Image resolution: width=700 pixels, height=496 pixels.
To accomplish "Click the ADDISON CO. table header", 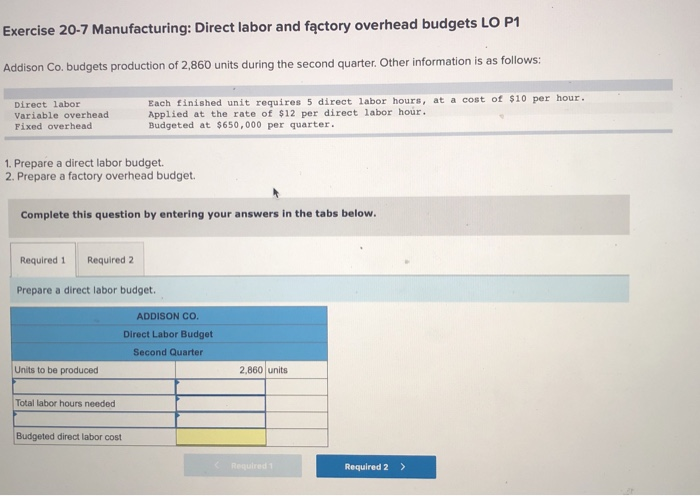I will (169, 316).
